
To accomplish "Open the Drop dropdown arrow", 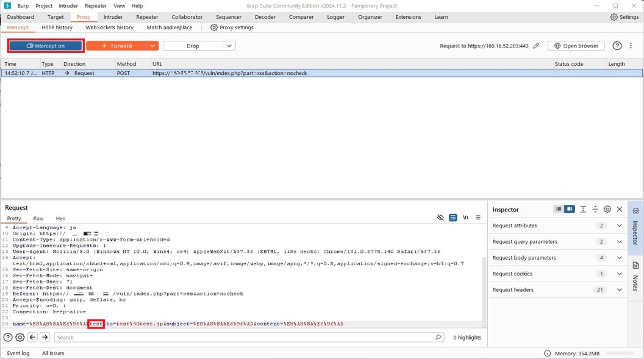I will [x=229, y=46].
